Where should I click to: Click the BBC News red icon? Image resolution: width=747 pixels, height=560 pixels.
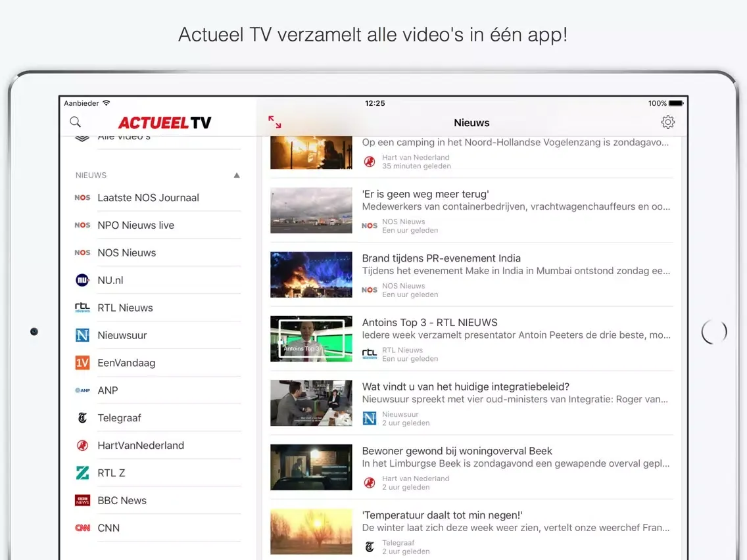(x=82, y=500)
